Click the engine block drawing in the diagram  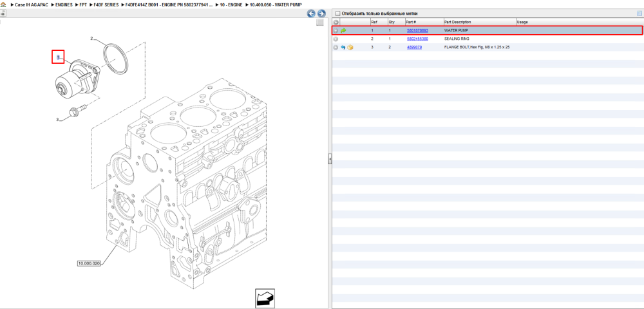click(x=187, y=185)
